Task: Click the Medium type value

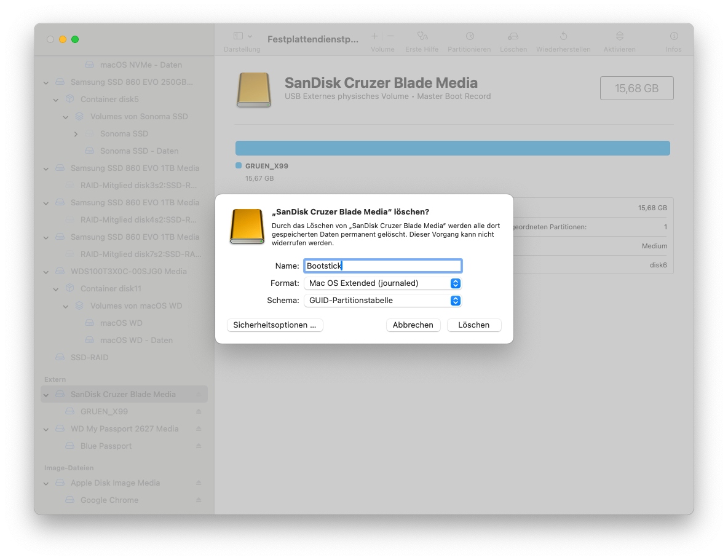Action: [x=655, y=246]
